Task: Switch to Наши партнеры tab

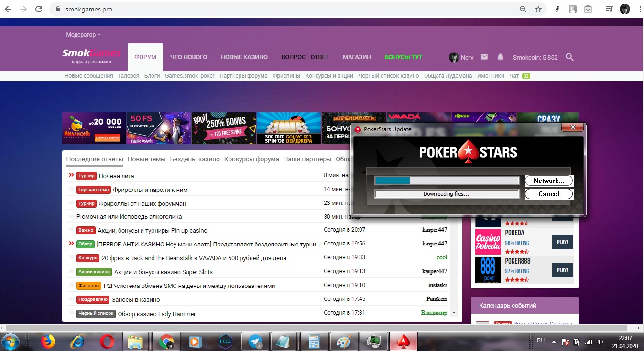Action: pos(307,159)
